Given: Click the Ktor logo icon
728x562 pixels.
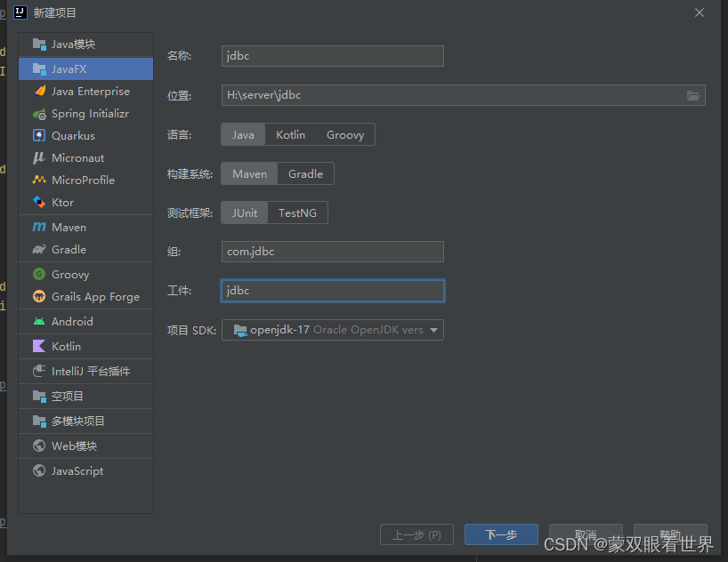Looking at the screenshot, I should coord(39,203).
